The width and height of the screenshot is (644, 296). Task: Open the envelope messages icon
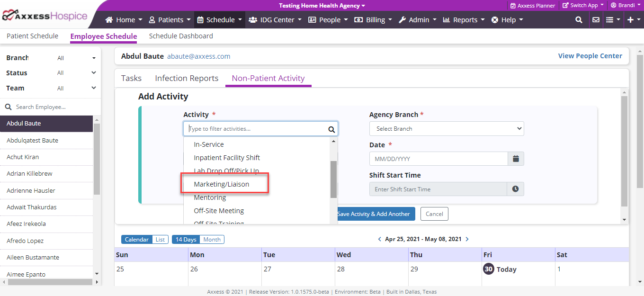coord(596,20)
